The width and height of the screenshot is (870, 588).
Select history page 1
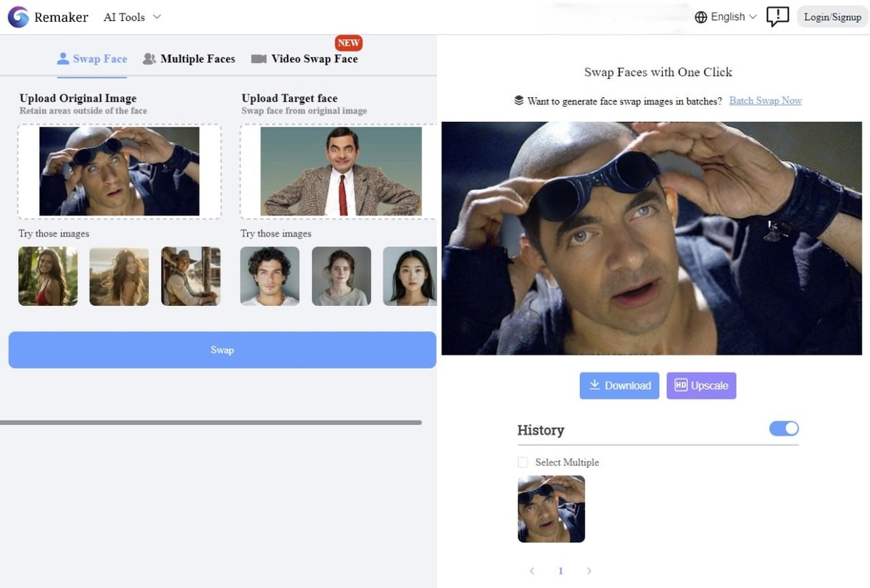point(560,571)
